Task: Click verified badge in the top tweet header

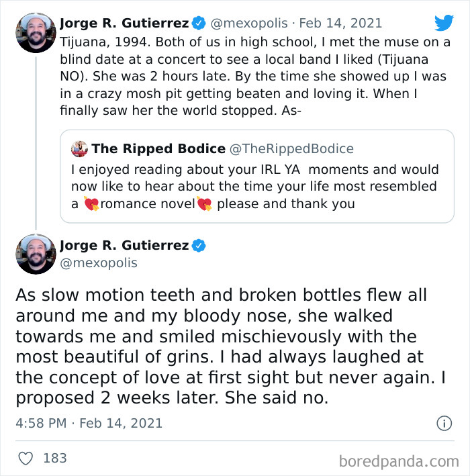Action: 199,23
